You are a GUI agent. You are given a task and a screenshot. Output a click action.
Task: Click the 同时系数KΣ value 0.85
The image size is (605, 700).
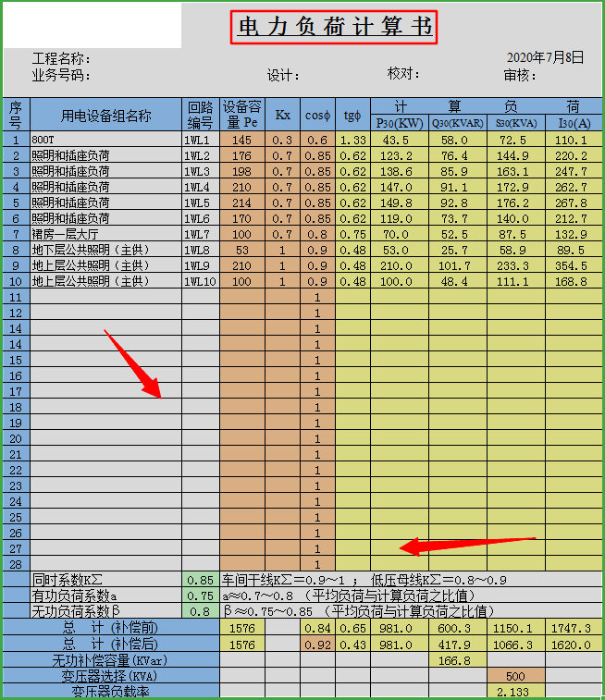click(201, 580)
